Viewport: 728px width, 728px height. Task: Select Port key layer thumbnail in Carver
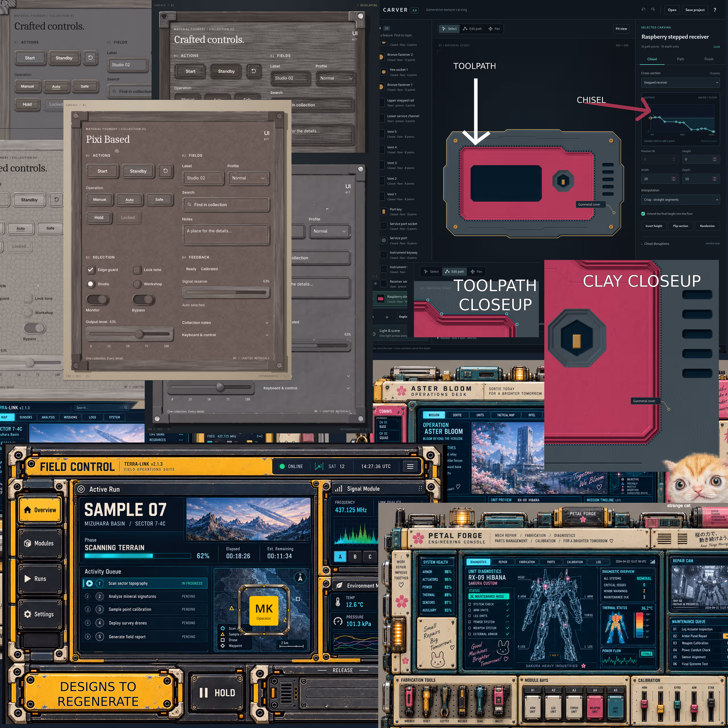(x=384, y=211)
